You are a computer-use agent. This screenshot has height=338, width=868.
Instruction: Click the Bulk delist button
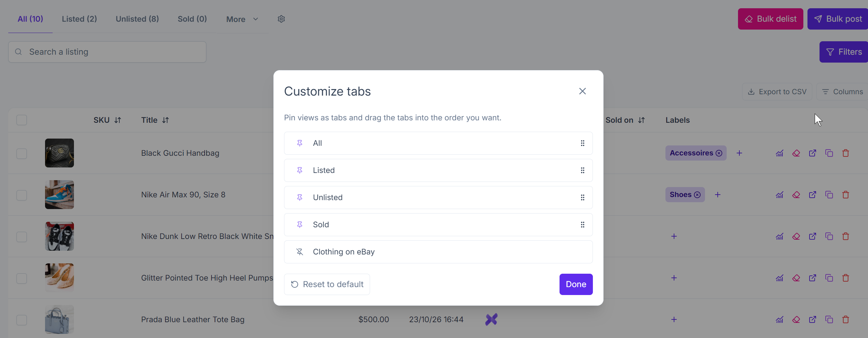tap(770, 19)
